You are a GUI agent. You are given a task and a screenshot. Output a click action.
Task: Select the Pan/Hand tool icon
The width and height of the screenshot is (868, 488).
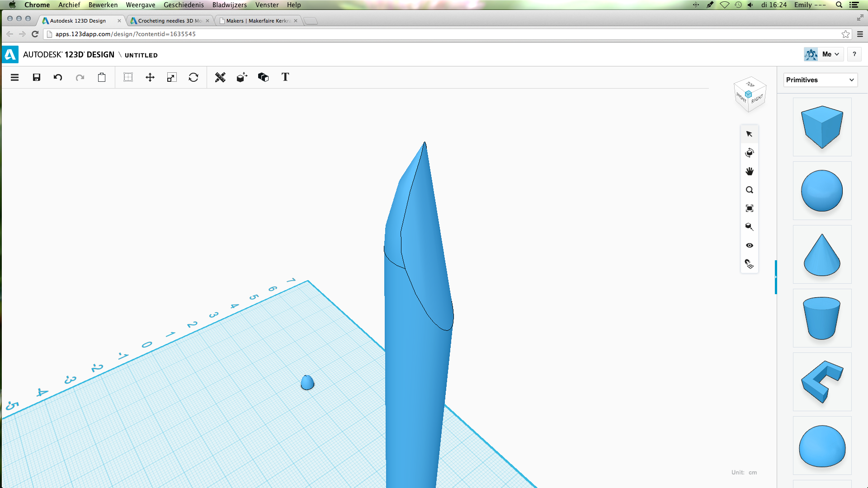(x=750, y=171)
